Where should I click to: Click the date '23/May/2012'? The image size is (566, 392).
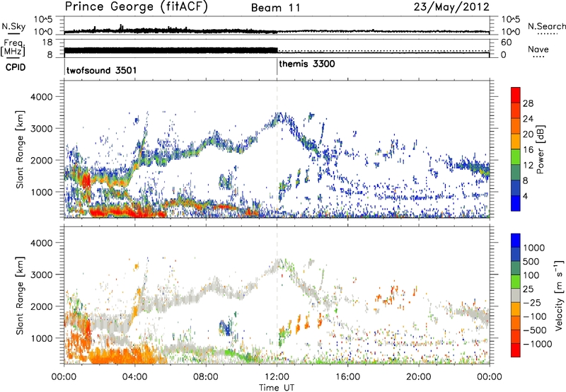pos(451,7)
